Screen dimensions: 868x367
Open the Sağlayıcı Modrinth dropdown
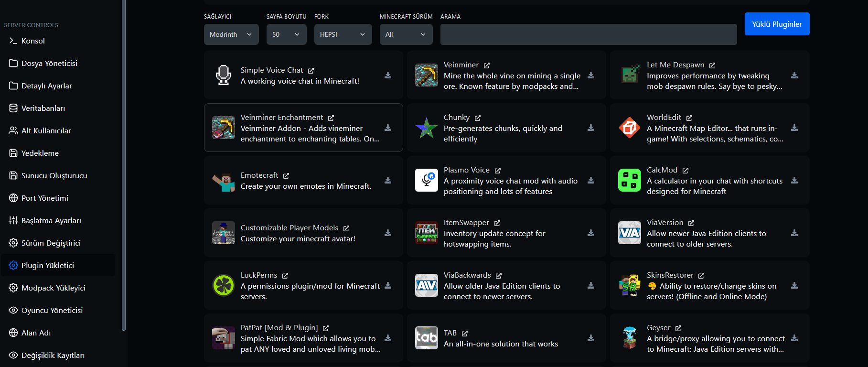[x=231, y=34]
